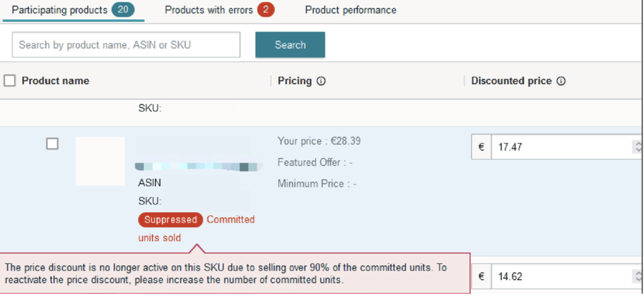The height and width of the screenshot is (298, 644).
Task: Click the Discounted price column header
Action: 511,81
